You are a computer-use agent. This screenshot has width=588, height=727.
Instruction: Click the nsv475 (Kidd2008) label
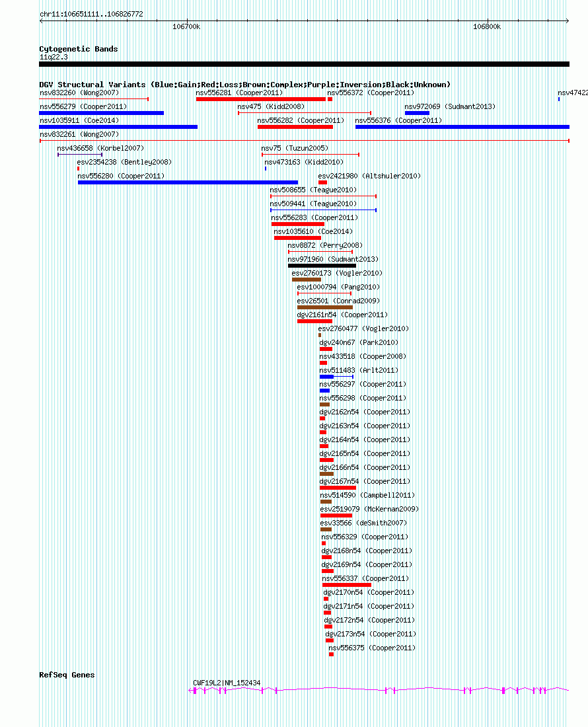click(x=271, y=106)
